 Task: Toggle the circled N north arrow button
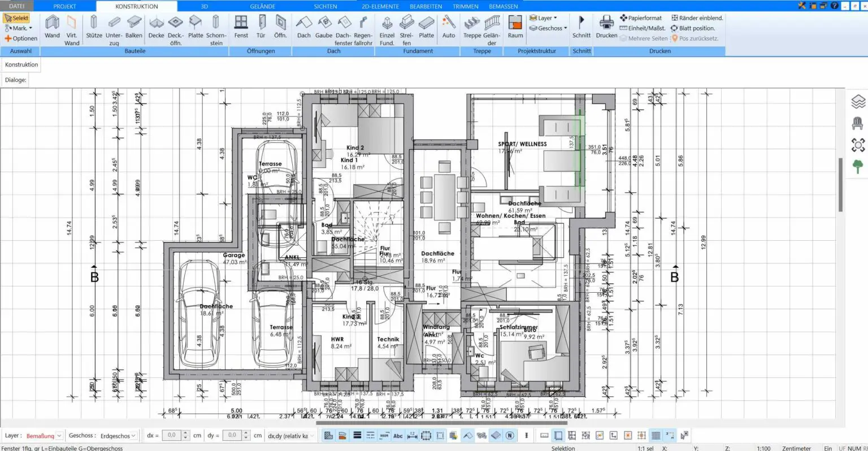tap(510, 435)
